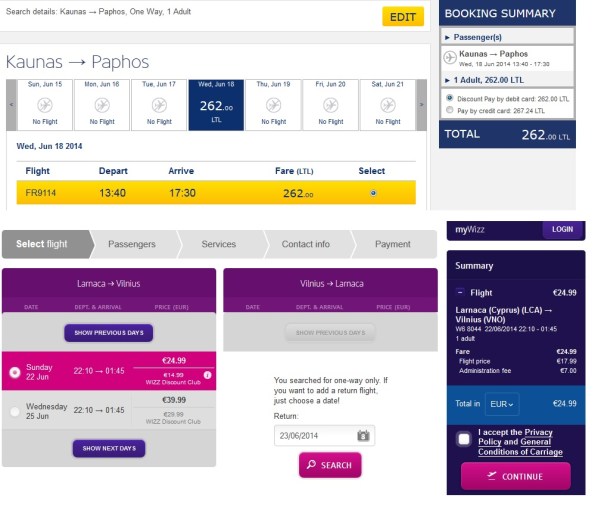Click the plane icon for Thu, Jun 19
Image resolution: width=598 pixels, height=510 pixels.
pos(273,105)
